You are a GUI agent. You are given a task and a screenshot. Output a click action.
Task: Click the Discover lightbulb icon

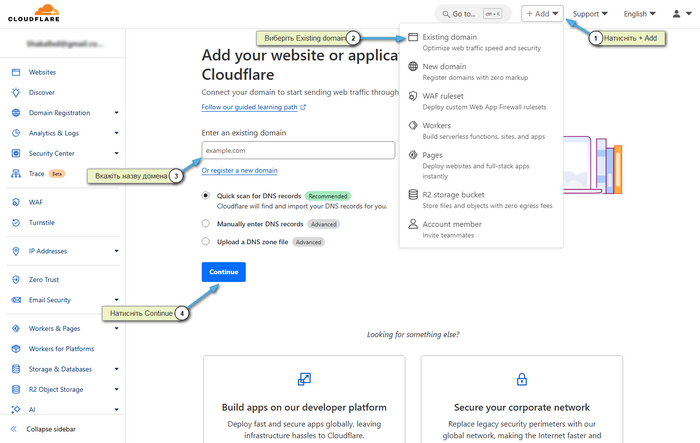[x=16, y=92]
